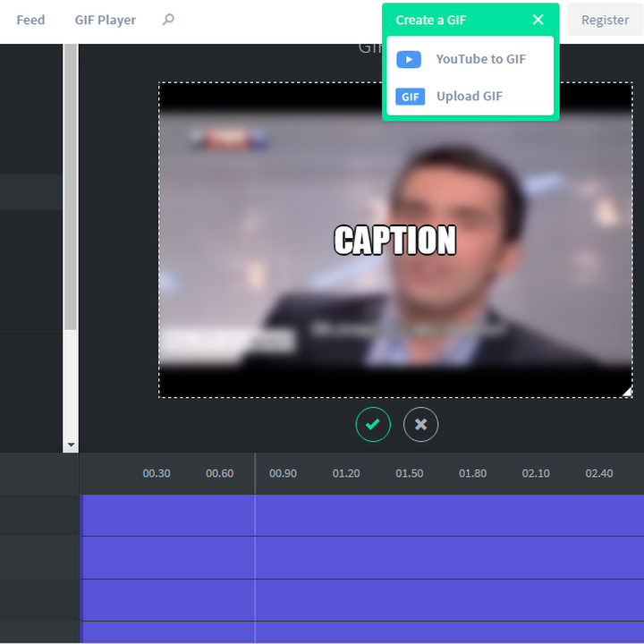644x644 pixels.
Task: Click the YouTube play icon
Action: [409, 60]
